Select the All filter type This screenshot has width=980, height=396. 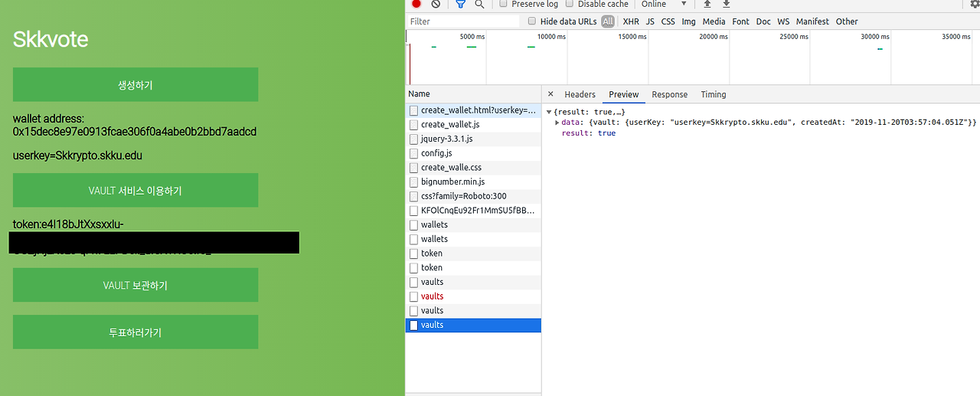click(x=608, y=21)
